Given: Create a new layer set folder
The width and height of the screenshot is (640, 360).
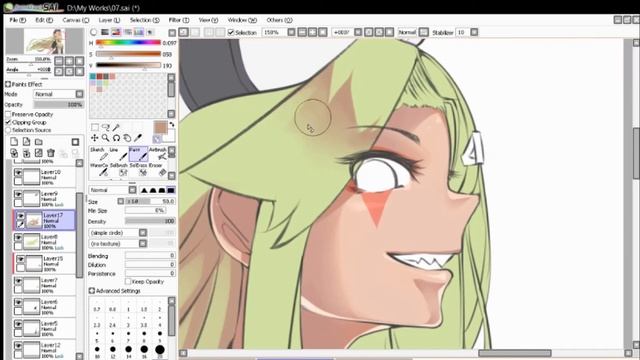Looking at the screenshot, I should [x=38, y=142].
